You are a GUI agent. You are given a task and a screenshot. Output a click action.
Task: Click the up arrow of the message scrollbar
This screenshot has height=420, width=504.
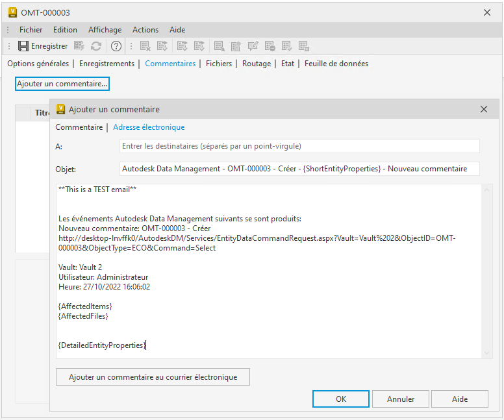coord(486,190)
